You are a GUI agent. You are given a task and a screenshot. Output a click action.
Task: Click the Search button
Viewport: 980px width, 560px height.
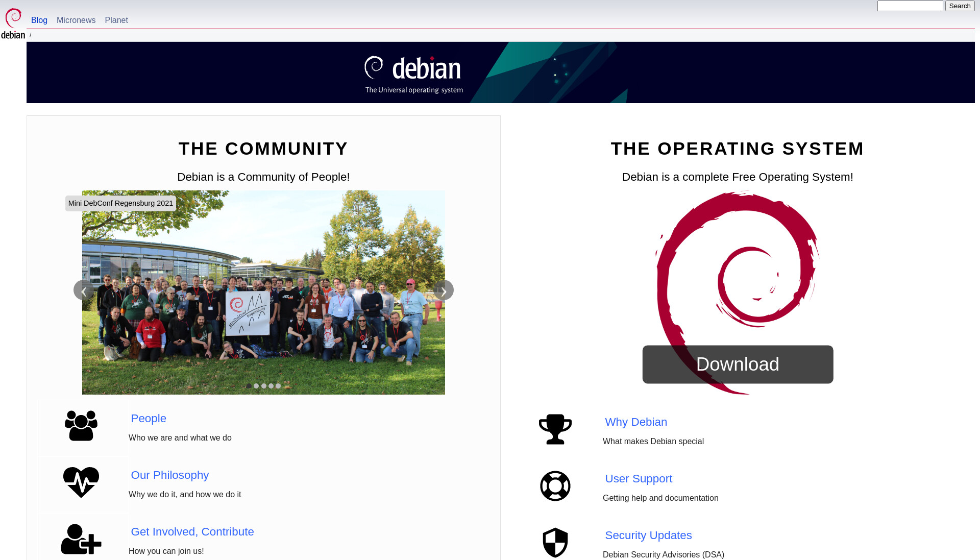tap(960, 6)
